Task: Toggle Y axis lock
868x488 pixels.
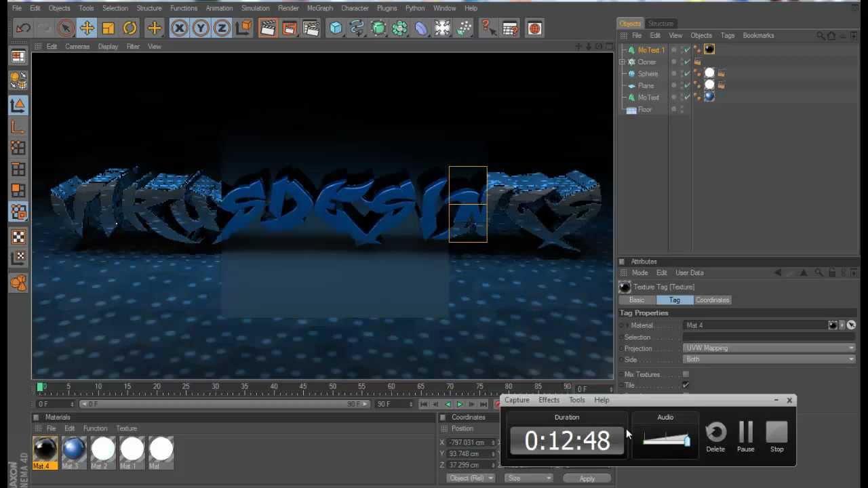Action: (201, 28)
